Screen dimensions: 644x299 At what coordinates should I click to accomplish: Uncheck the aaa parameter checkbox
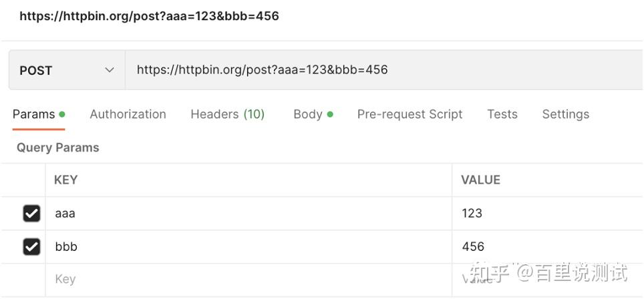tap(31, 214)
